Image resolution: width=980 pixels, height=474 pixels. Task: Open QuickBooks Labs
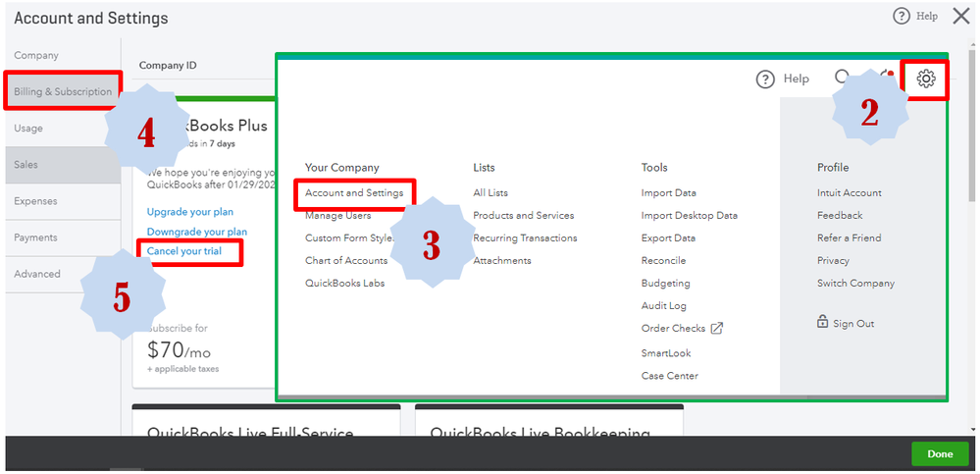[345, 284]
